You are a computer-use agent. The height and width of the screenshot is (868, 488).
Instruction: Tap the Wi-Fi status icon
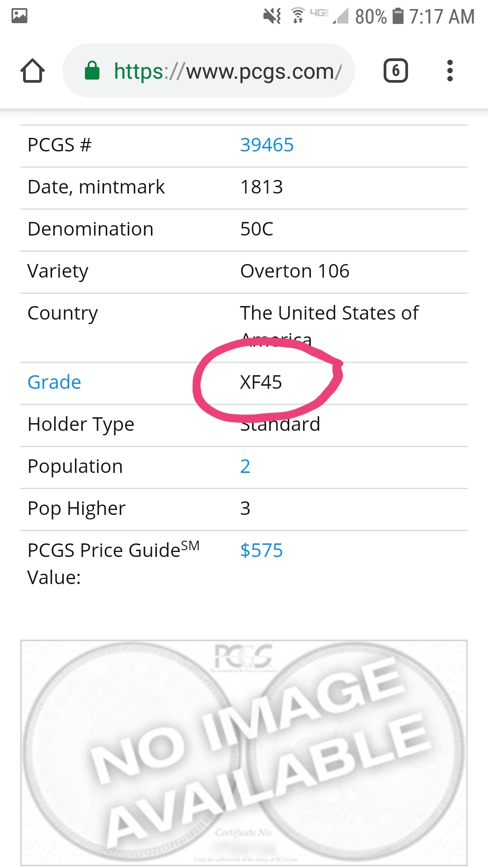point(298,16)
